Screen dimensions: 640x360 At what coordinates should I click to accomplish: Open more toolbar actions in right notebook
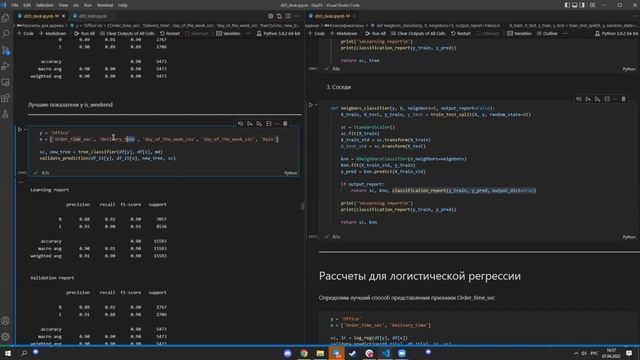[565, 33]
